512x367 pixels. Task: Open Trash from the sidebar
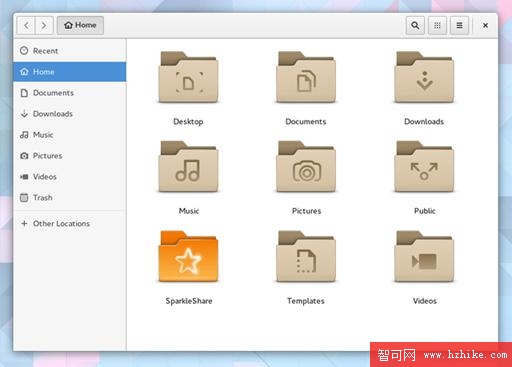[70, 198]
